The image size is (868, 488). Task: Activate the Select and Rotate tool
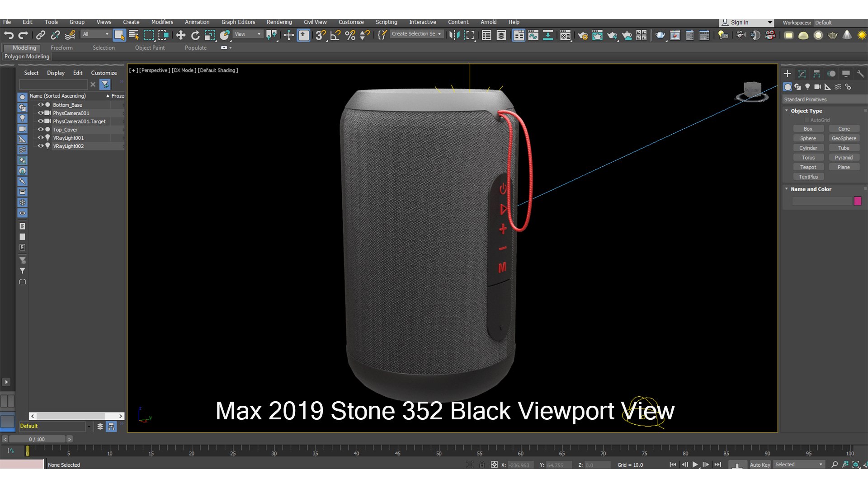point(195,35)
